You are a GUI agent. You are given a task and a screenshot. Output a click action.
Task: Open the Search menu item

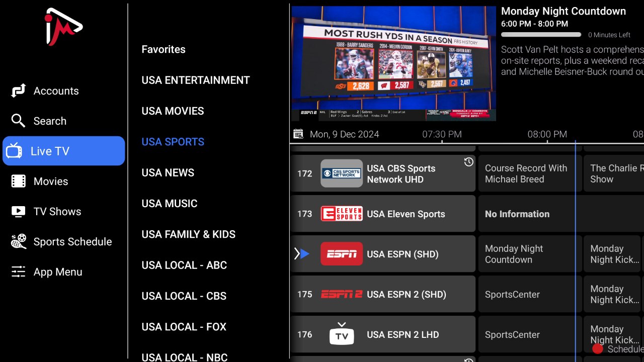64,121
